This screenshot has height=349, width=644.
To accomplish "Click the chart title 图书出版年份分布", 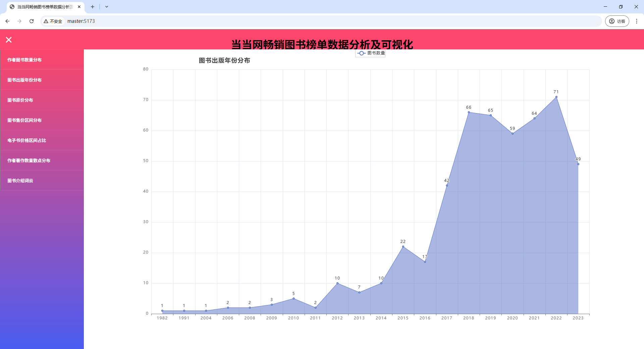I will click(224, 60).
